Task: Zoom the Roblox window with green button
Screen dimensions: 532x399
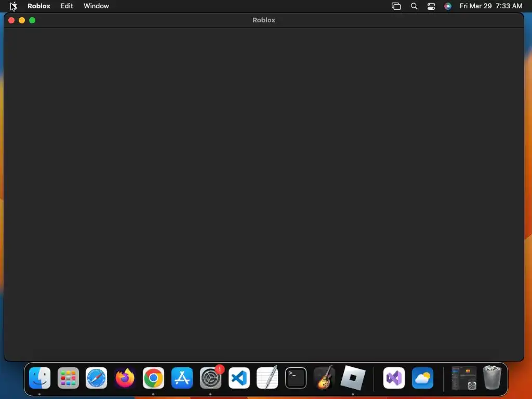Action: [x=32, y=20]
